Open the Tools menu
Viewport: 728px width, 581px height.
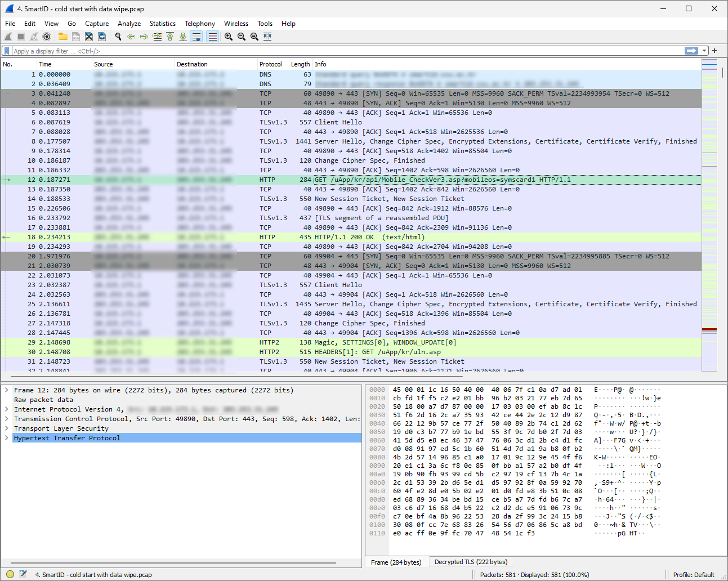coord(265,24)
